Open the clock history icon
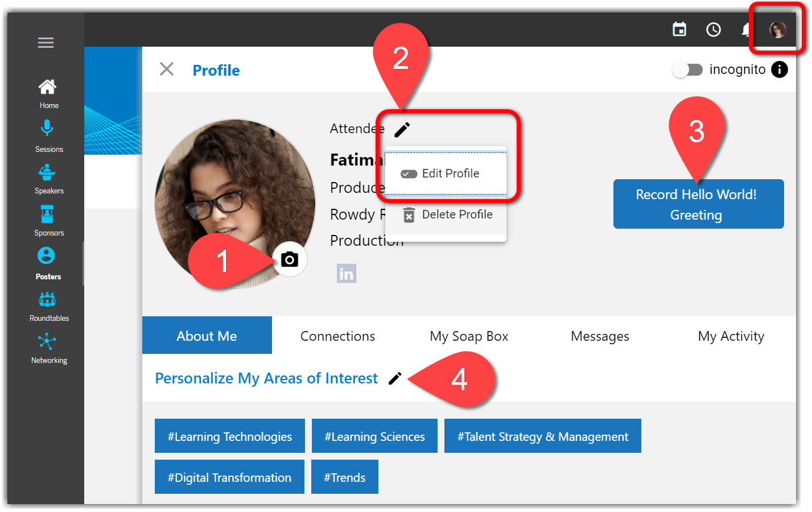 [713, 30]
